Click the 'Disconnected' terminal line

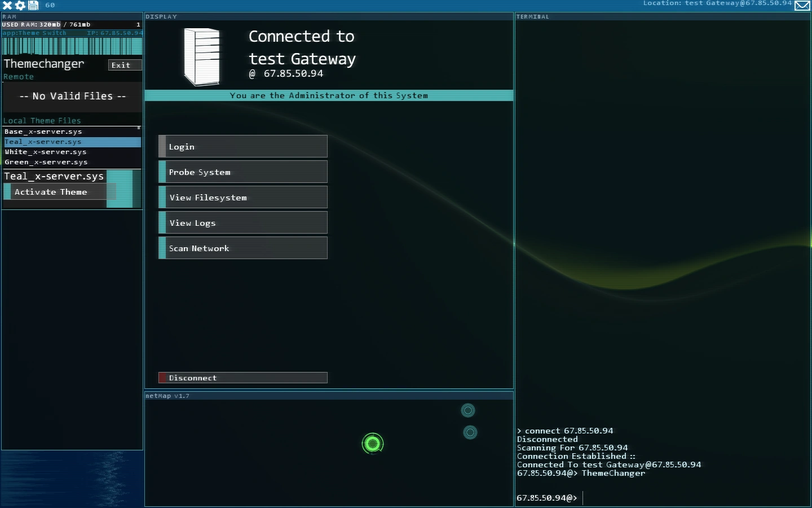point(547,439)
